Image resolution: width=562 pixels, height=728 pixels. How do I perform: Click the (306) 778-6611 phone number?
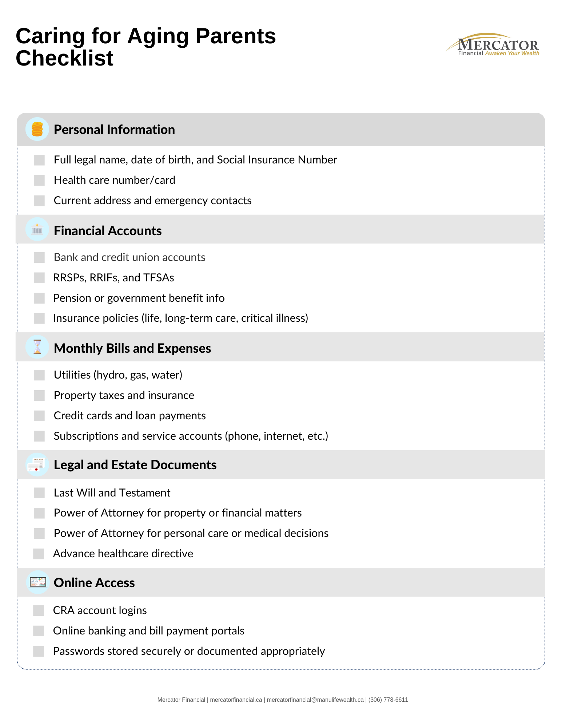coord(388,700)
